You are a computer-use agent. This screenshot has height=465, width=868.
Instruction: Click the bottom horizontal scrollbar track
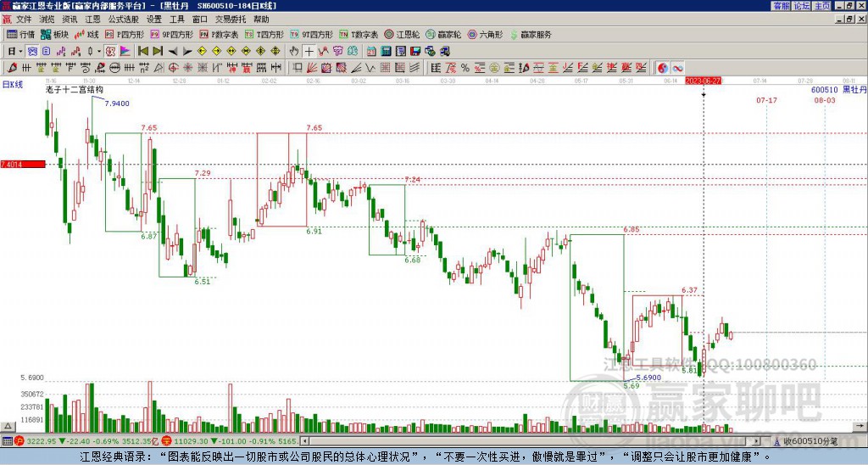coord(531,441)
